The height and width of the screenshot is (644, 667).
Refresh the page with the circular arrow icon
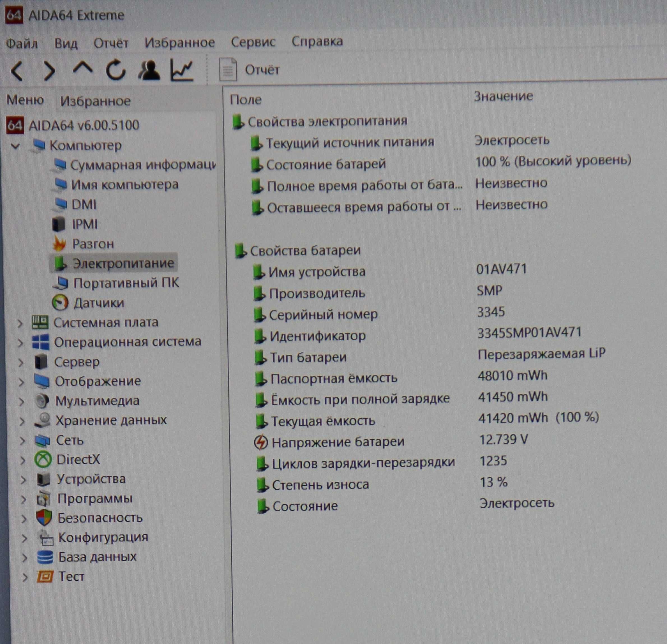(x=116, y=70)
